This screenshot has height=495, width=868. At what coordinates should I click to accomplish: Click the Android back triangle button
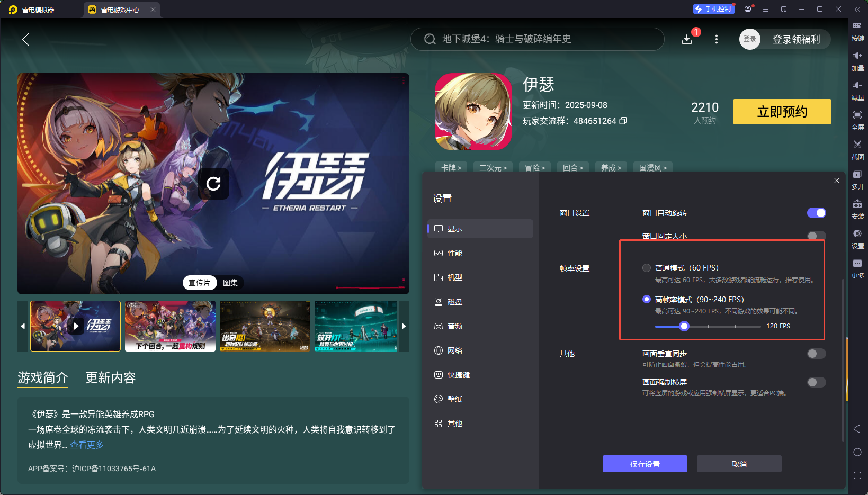pyautogui.click(x=857, y=429)
